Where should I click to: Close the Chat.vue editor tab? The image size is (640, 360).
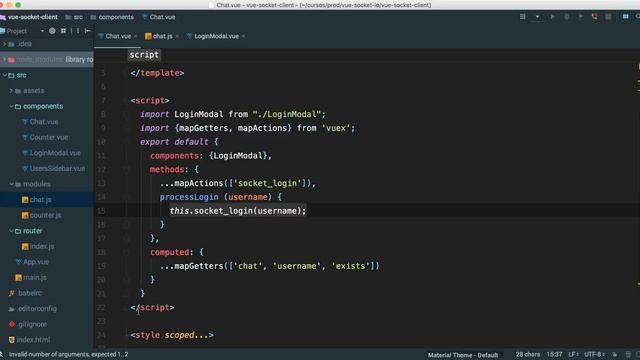(x=136, y=36)
